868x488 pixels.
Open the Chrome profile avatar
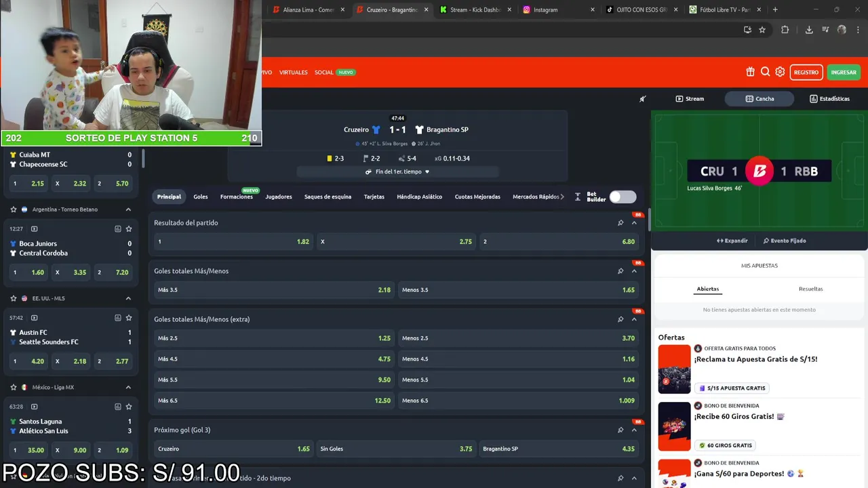point(842,30)
